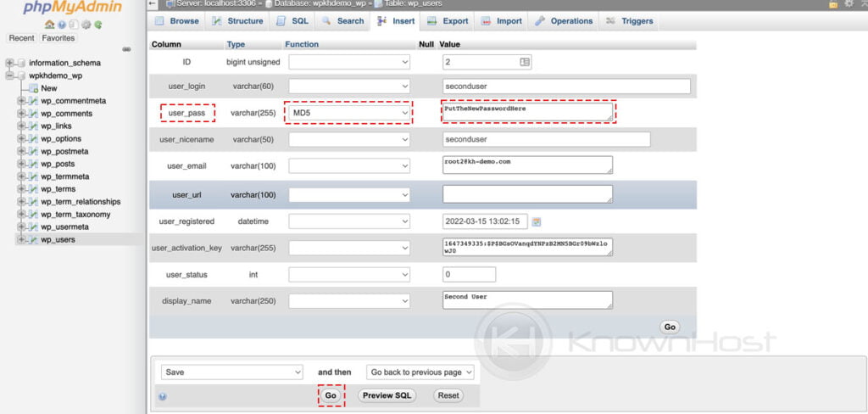Image resolution: width=868 pixels, height=414 pixels.
Task: Open the wp_usermeta table link
Action: coord(64,227)
